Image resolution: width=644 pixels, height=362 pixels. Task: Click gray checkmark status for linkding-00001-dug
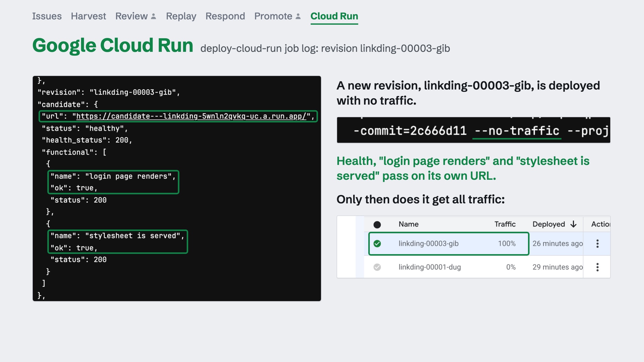[377, 267]
